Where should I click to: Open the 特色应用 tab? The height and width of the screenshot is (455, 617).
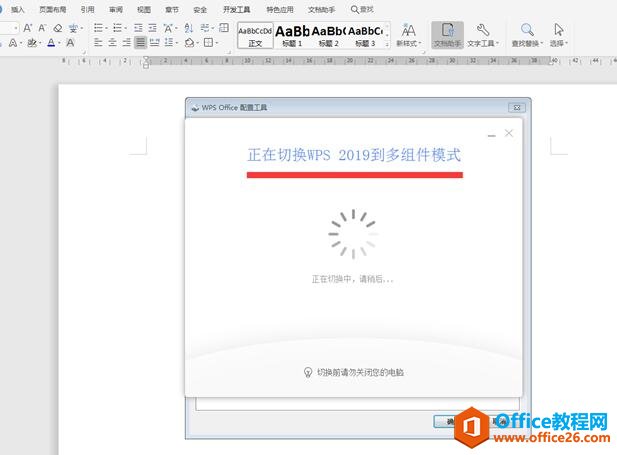(x=280, y=9)
